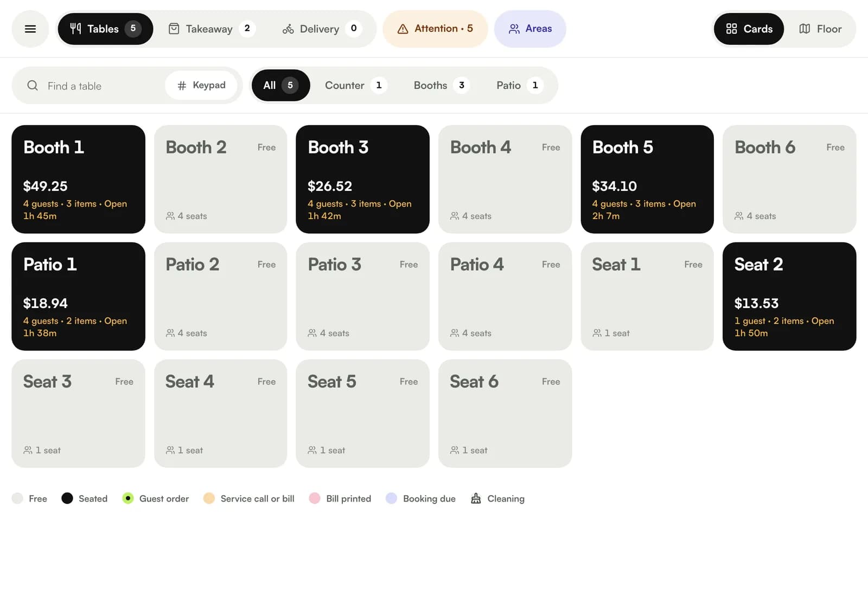Screen dimensions: 868x603
Task: Filter tables by Patio area
Action: [519, 85]
